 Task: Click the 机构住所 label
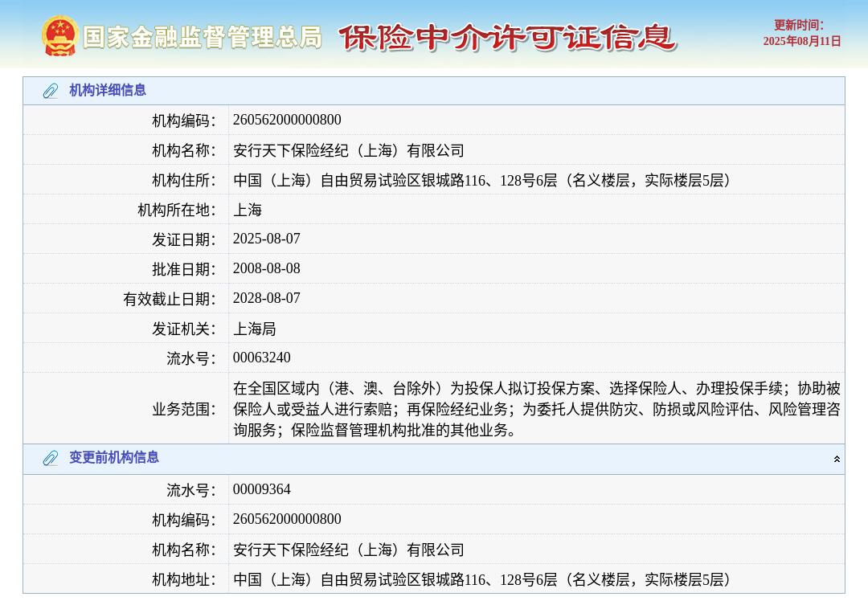point(184,181)
